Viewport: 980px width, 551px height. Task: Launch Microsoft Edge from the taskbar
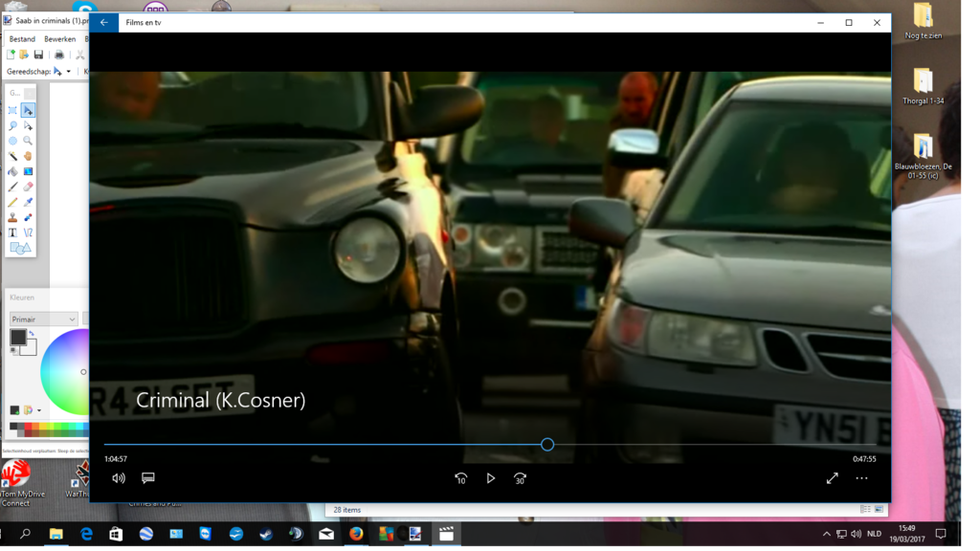(x=86, y=534)
